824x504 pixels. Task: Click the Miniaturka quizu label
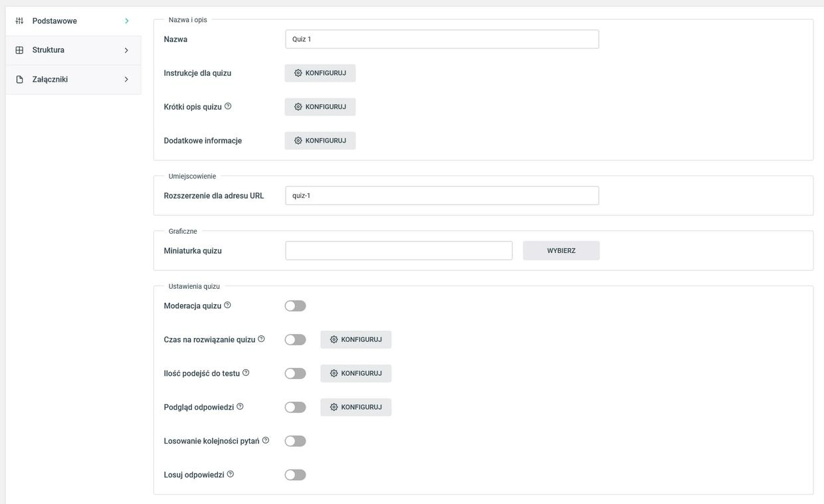point(193,251)
